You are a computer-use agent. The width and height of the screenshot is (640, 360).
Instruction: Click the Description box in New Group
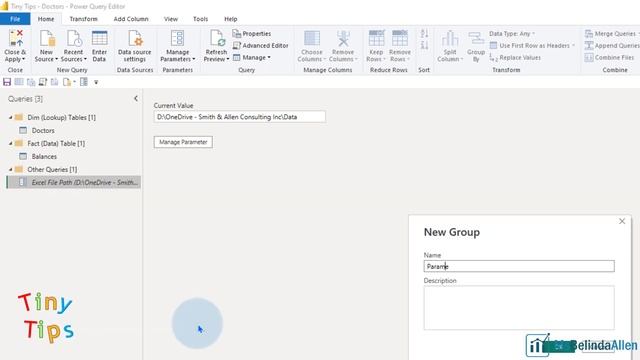(519, 308)
